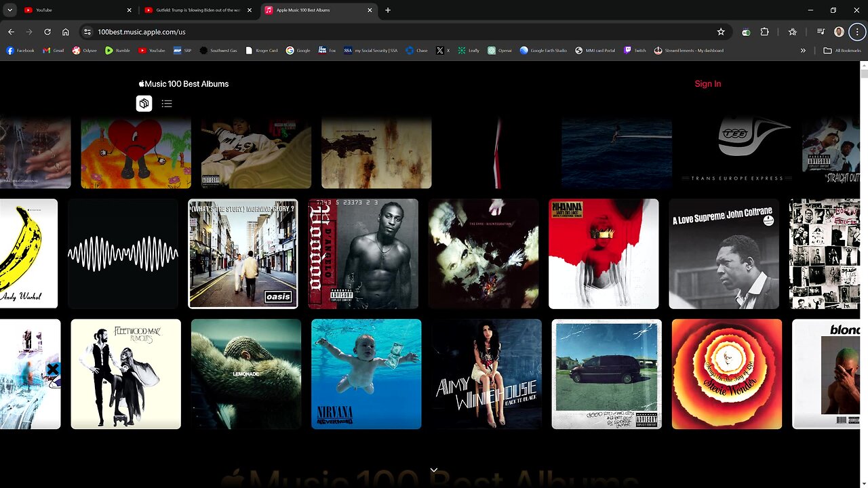Open Frank Ocean Blonde album cover
Image resolution: width=868 pixels, height=488 pixels.
click(826, 374)
